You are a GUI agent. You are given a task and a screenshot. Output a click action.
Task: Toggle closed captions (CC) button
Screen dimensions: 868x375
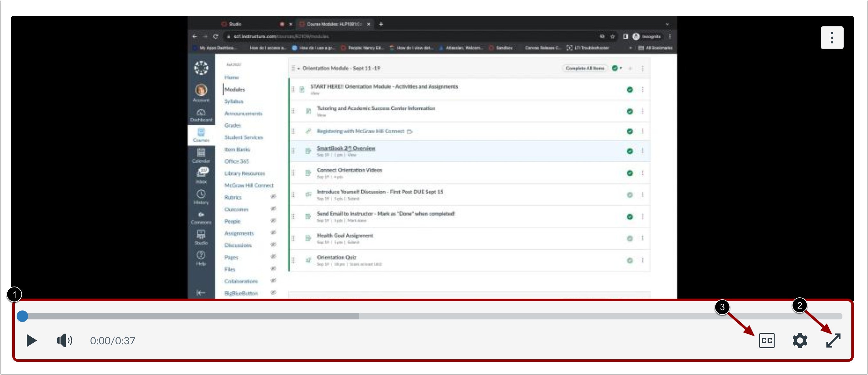[x=766, y=340]
